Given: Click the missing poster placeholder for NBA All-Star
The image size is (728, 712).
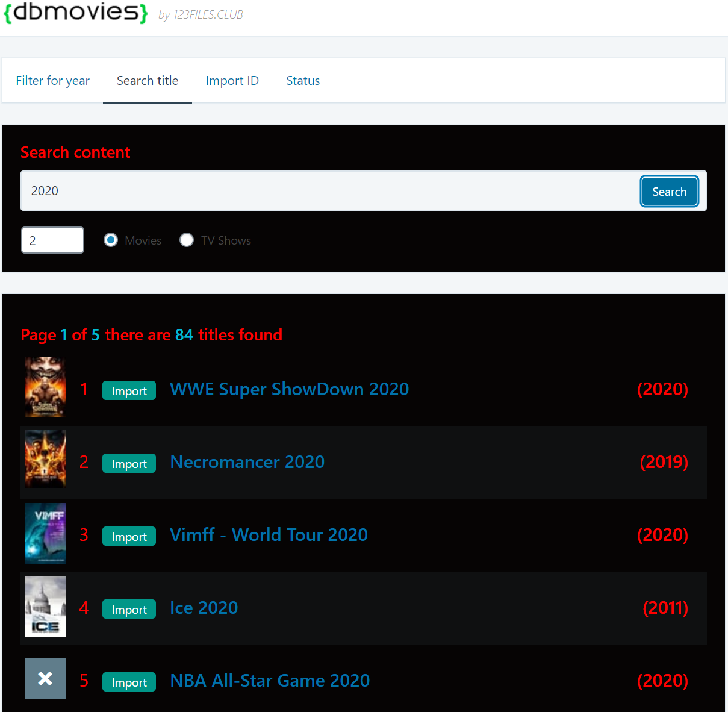Looking at the screenshot, I should (45, 678).
